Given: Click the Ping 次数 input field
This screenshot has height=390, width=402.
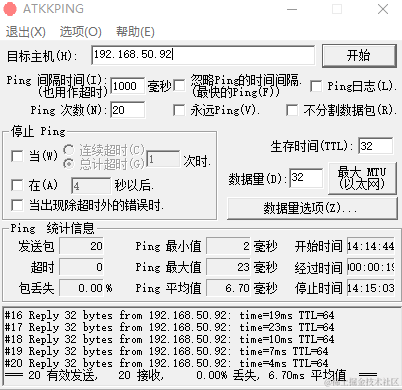Looking at the screenshot, I should [128, 110].
